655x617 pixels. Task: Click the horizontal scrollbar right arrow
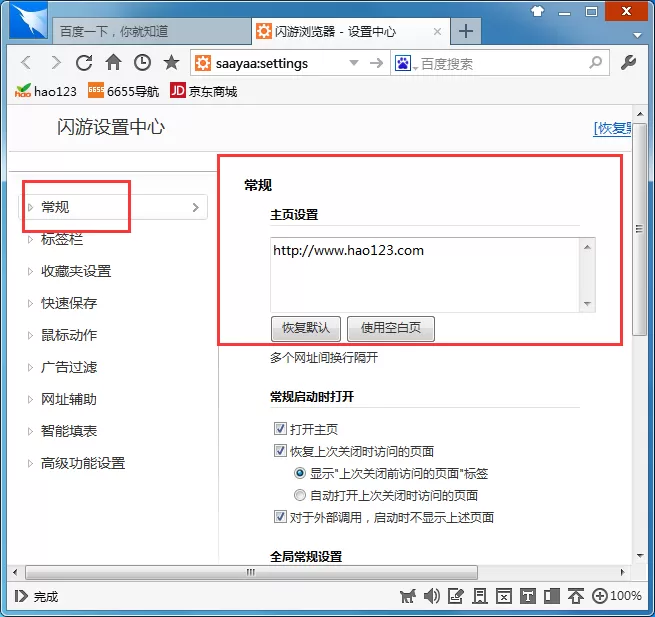[623, 572]
